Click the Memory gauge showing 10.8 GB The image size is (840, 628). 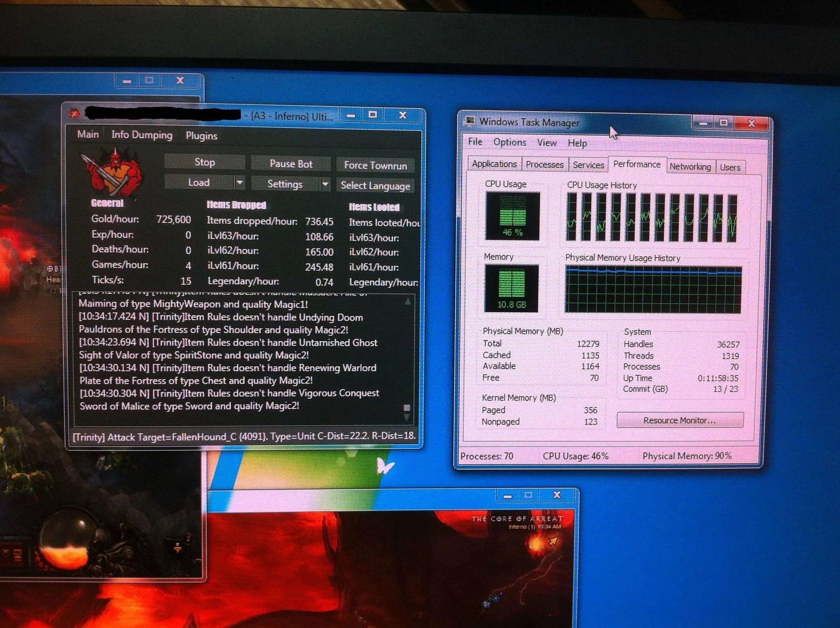(512, 288)
